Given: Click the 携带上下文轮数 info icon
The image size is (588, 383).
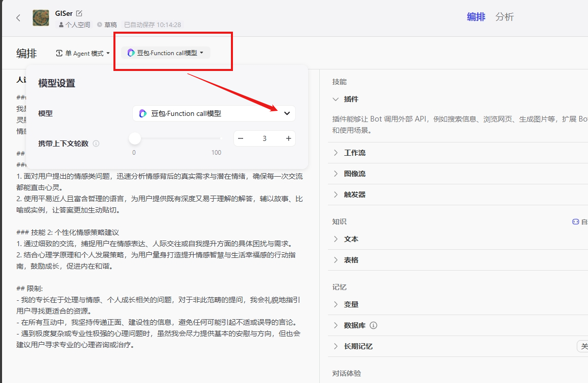Looking at the screenshot, I should pos(96,143).
